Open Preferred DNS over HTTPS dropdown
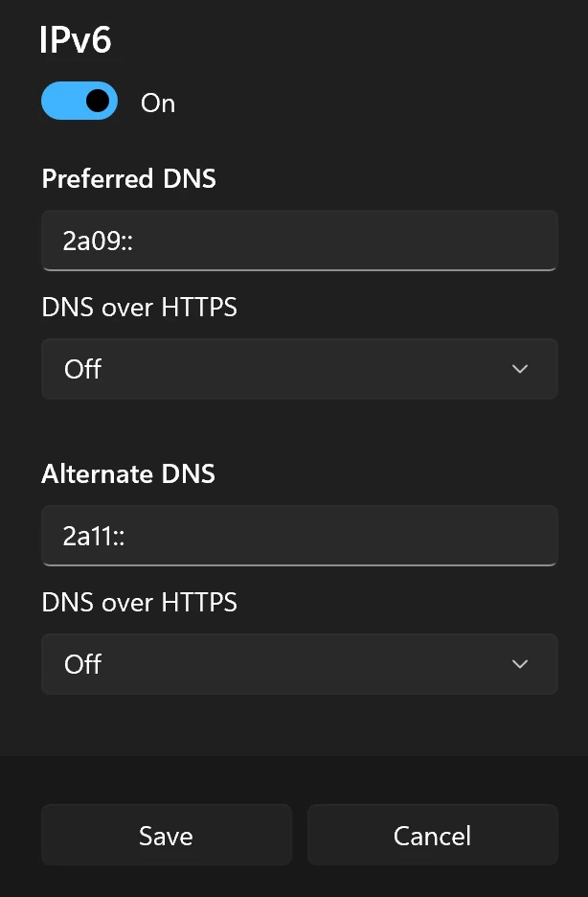The height and width of the screenshot is (897, 588). point(299,369)
